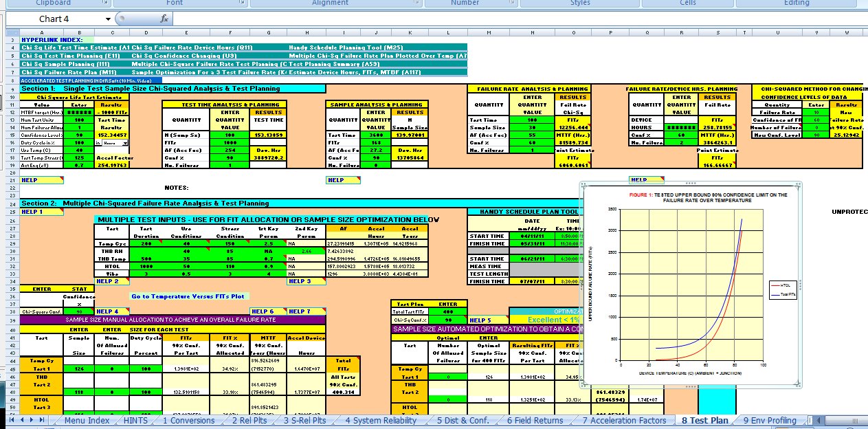Image resolution: width=868 pixels, height=429 pixels.
Task: Switch to 4 System Reliability tab
Action: pos(381,420)
